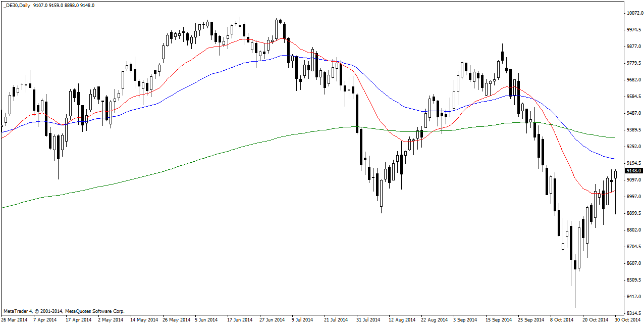The width and height of the screenshot is (644, 324).
Task: Click the _DE30,Daily chart title text
Action: [x=19, y=6]
